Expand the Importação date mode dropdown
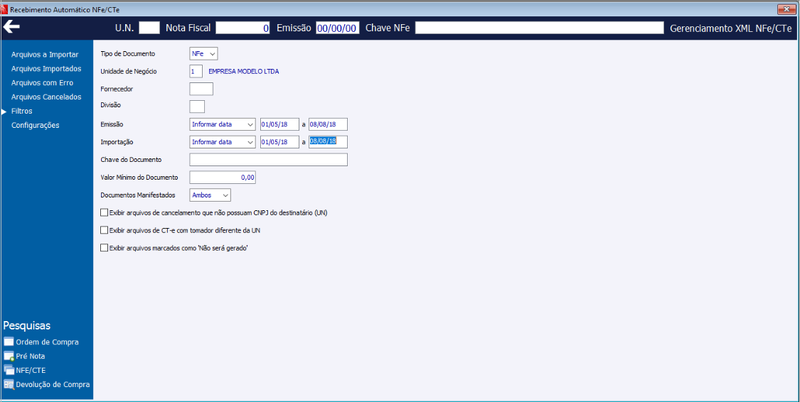The image size is (800, 402). (x=222, y=142)
